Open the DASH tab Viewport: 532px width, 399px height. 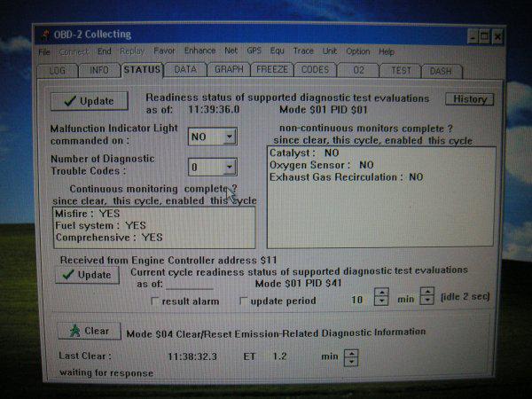coord(441,71)
